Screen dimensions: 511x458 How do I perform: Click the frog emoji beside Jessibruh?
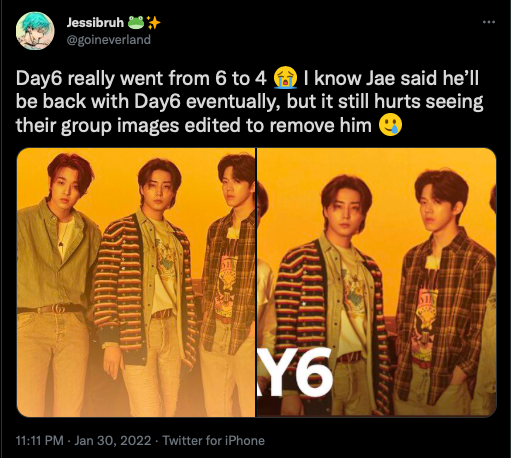click(x=136, y=22)
